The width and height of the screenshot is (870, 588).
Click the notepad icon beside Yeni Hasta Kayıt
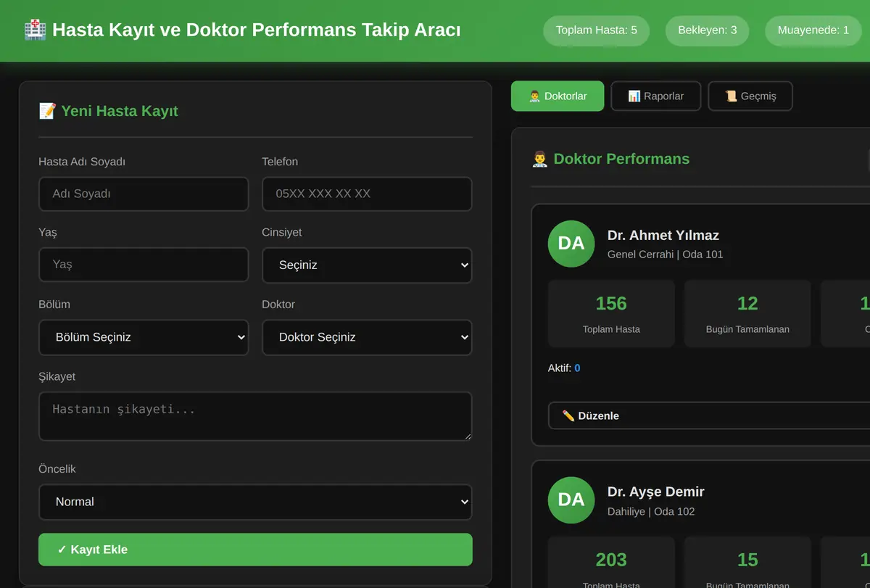coord(47,111)
